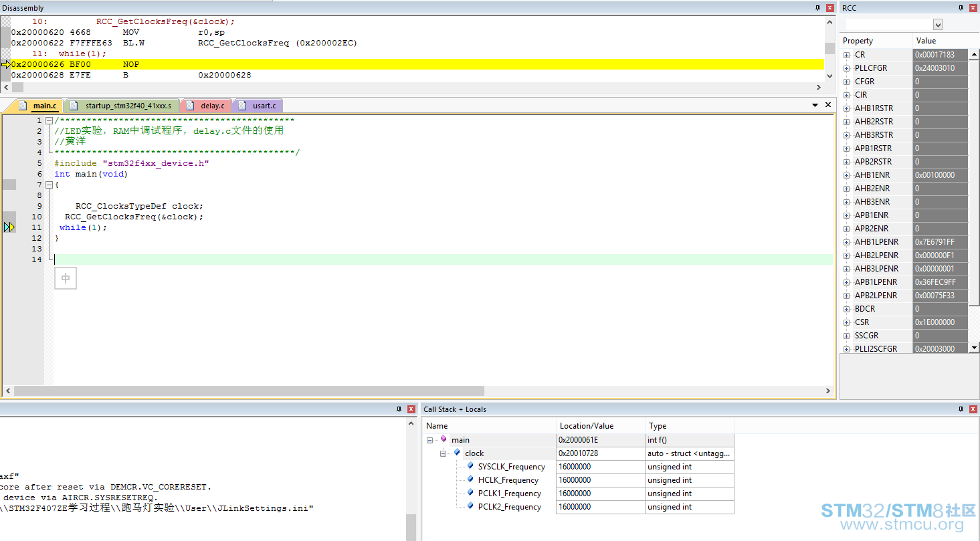Image resolution: width=980 pixels, height=541 pixels.
Task: Select the APB1LPENR value 0x36FEC9FF
Action: tap(940, 282)
